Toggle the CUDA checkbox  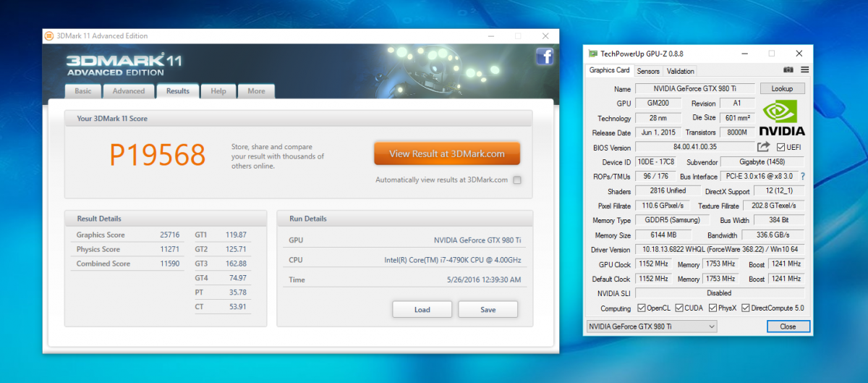[x=679, y=308]
